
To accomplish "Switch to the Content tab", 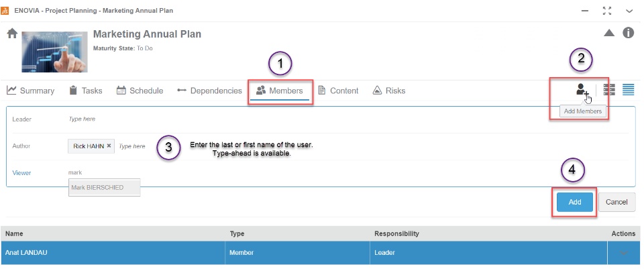I will 338,91.
